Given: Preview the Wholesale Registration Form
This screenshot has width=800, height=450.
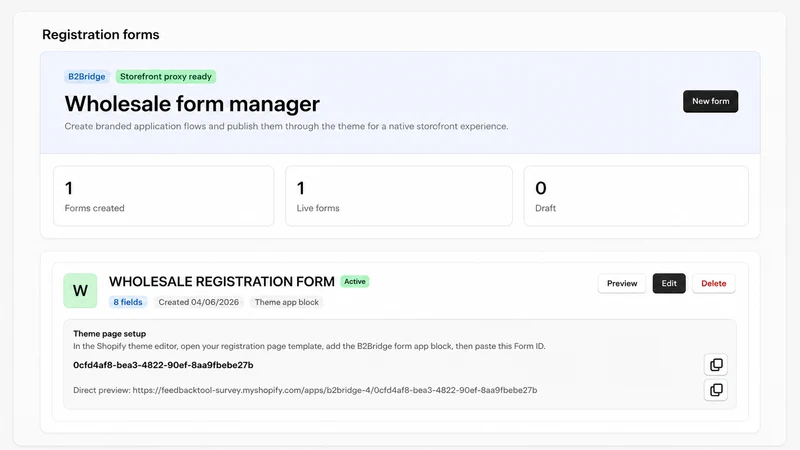Looking at the screenshot, I should (x=621, y=283).
